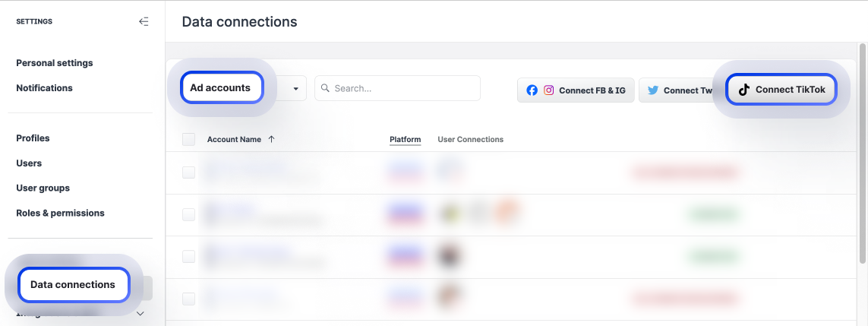Go to Roles & permissions

pyautogui.click(x=60, y=213)
